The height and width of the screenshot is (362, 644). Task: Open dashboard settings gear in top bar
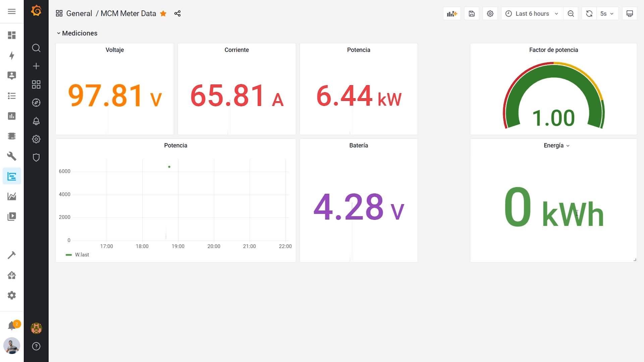click(490, 14)
